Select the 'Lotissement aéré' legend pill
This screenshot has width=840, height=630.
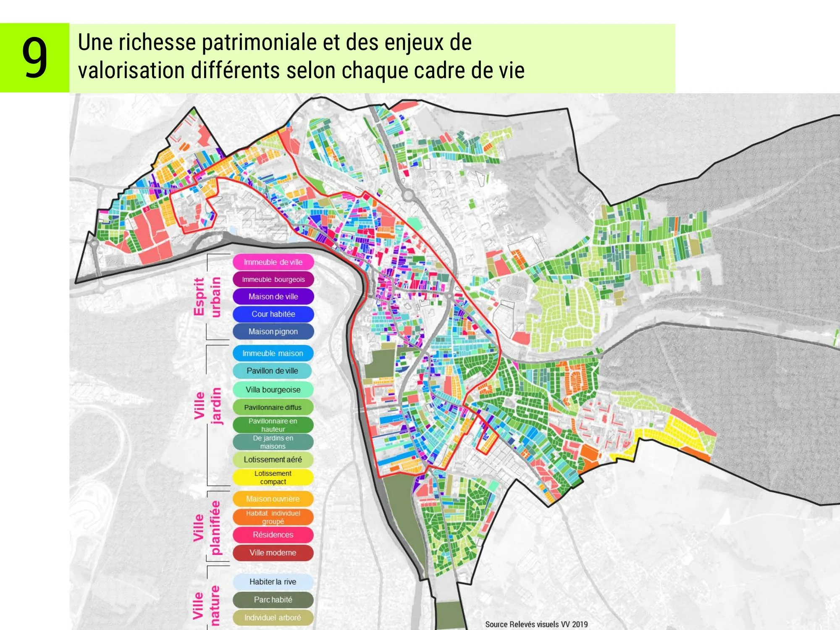(273, 459)
